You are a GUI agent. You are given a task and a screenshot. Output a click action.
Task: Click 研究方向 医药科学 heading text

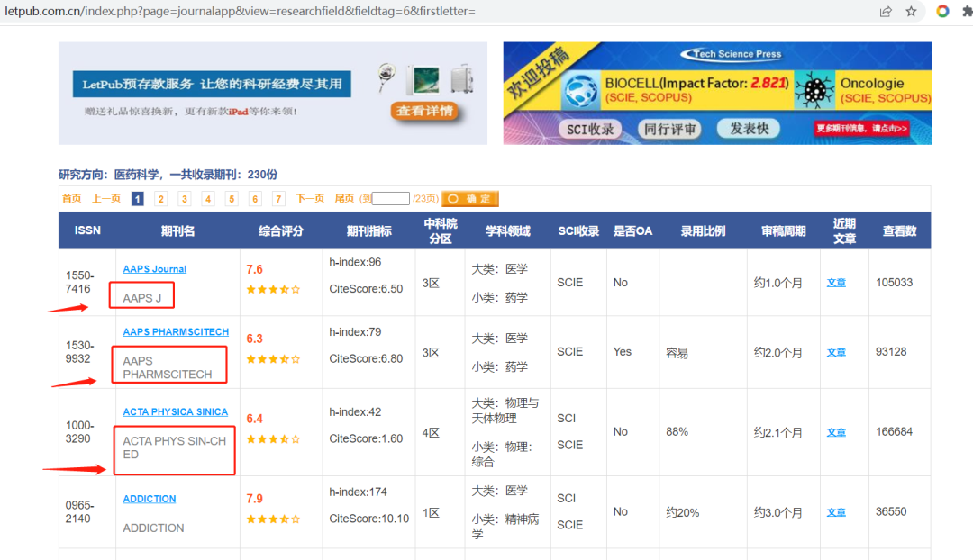(168, 175)
